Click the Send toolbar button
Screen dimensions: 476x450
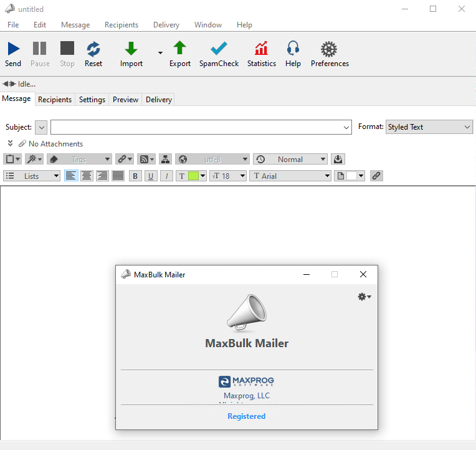pos(13,54)
